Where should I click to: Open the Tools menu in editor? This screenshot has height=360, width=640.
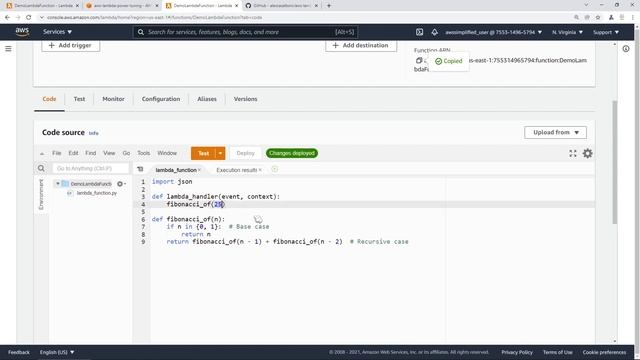click(143, 153)
